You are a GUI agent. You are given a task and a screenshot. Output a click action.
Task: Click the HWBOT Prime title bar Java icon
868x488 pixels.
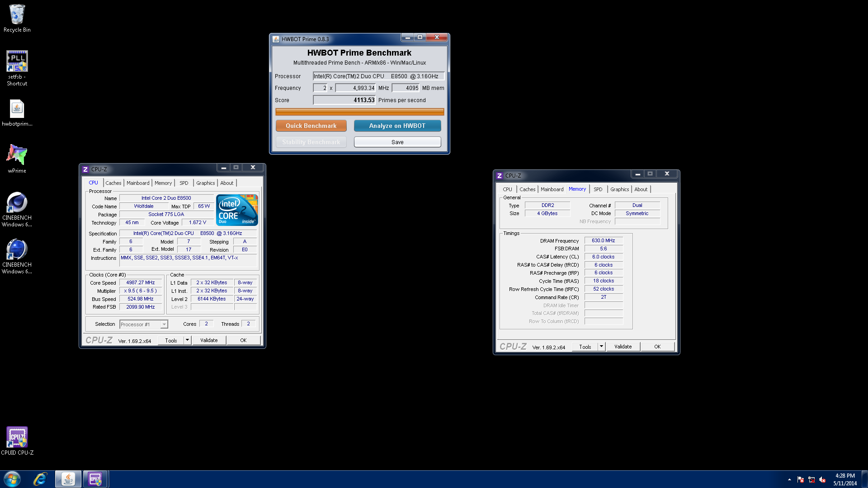276,39
